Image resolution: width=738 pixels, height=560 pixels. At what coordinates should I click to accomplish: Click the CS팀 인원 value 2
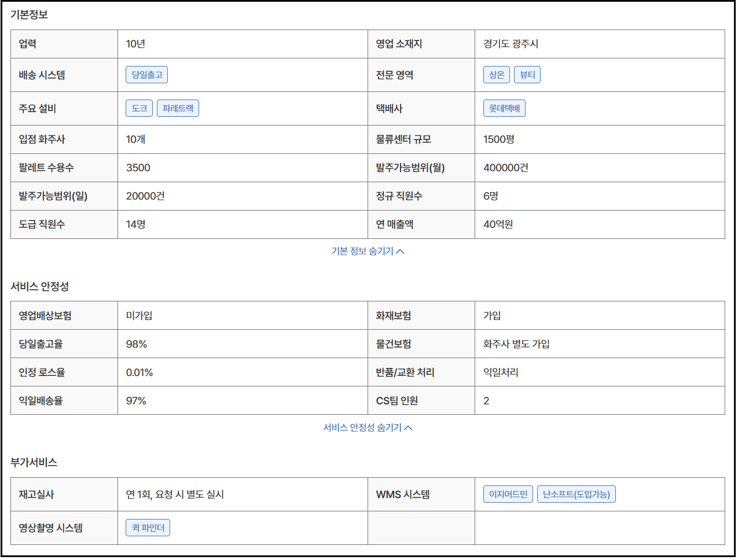486,401
